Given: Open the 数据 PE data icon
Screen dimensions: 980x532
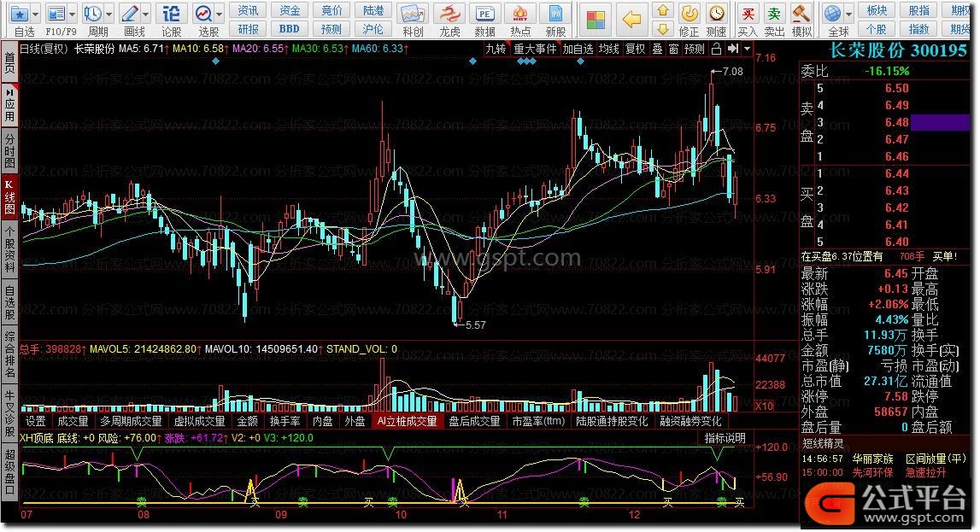Looking at the screenshot, I should [484, 14].
